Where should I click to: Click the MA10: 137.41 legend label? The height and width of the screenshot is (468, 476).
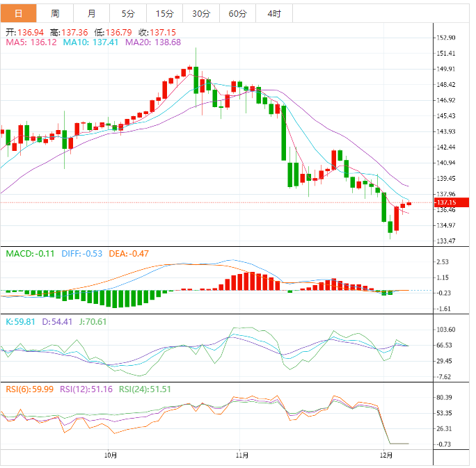[90, 42]
